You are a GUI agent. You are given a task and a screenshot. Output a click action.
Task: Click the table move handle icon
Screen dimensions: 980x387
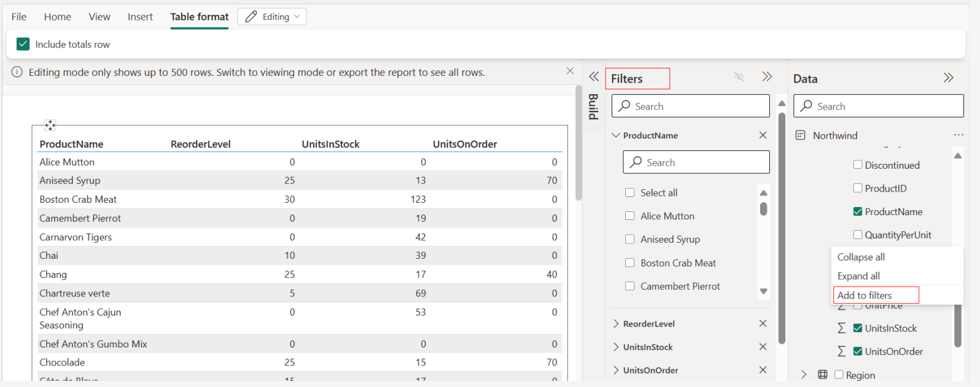click(x=51, y=125)
